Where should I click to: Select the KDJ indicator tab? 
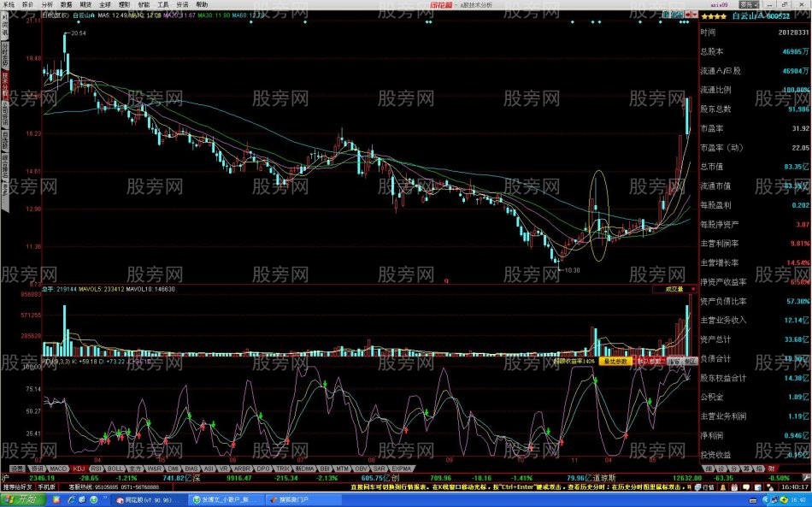click(79, 469)
